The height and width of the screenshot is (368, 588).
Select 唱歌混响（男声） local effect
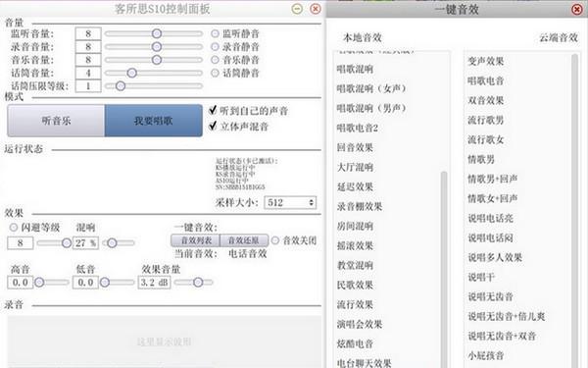click(371, 108)
